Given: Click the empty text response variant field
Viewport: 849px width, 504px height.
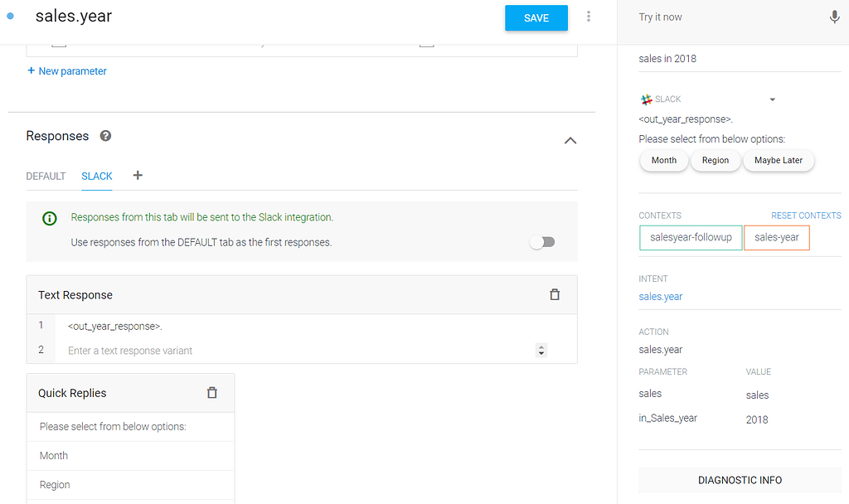Looking at the screenshot, I should tap(249, 350).
